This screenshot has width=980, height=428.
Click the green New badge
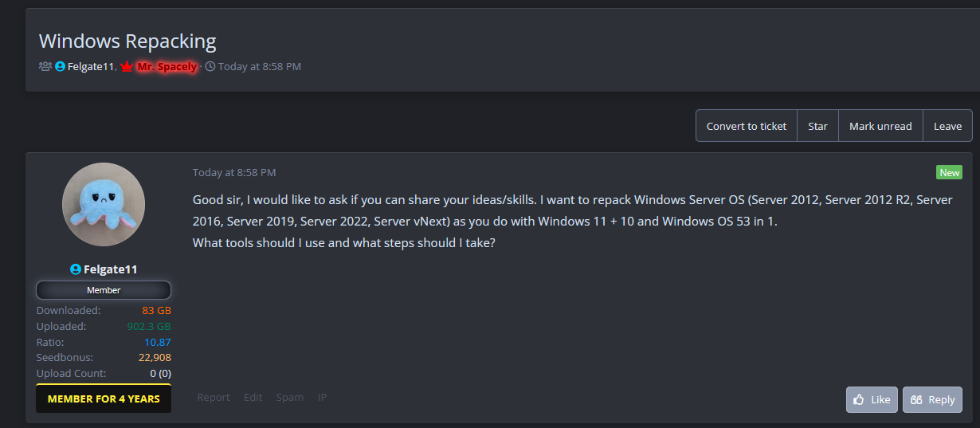click(x=949, y=173)
